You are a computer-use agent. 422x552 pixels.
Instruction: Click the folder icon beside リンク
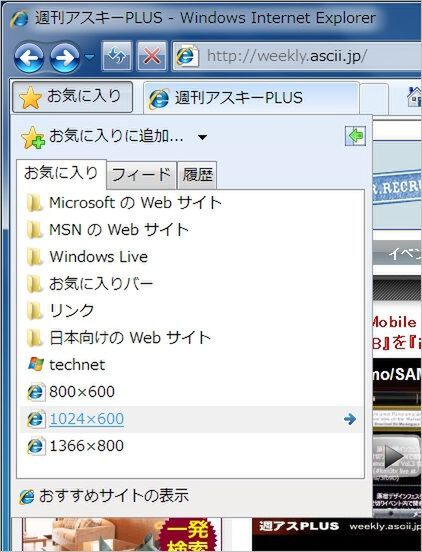click(35, 311)
